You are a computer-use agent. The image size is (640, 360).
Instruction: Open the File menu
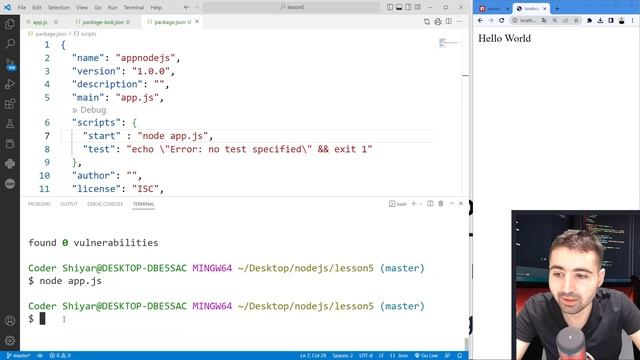tap(22, 7)
